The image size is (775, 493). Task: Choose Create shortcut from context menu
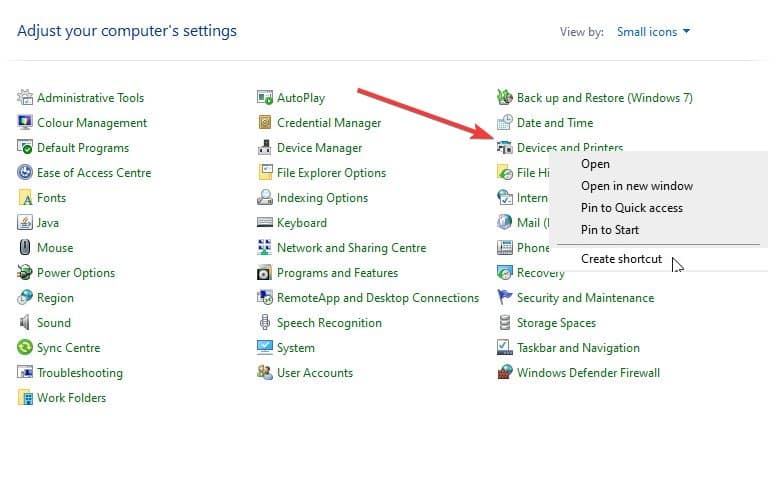point(621,259)
